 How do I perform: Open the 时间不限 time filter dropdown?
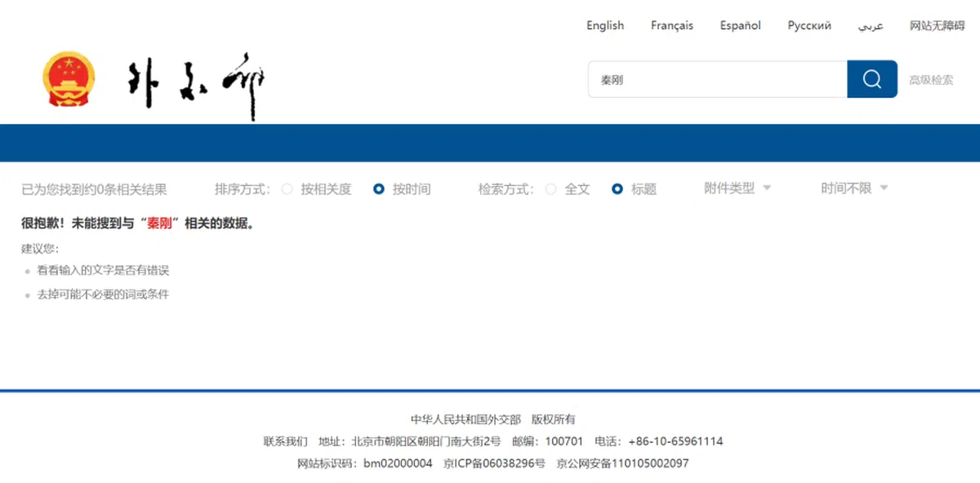pyautogui.click(x=853, y=188)
